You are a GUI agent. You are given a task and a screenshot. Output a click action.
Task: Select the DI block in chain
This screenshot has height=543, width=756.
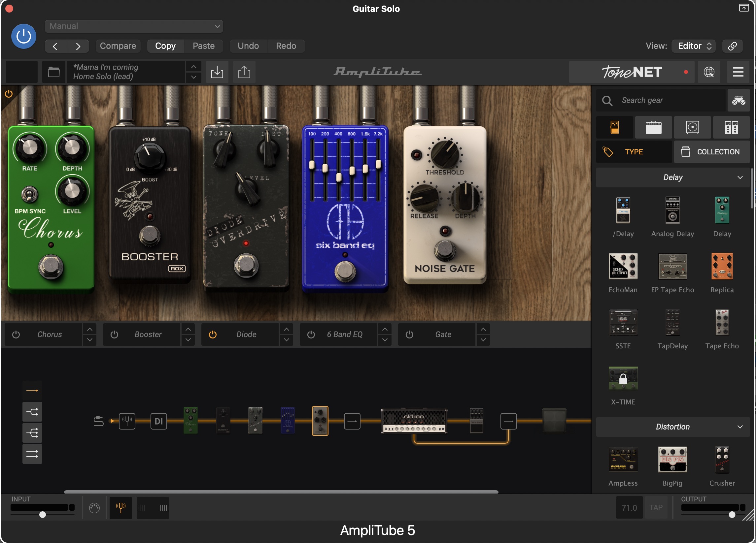pyautogui.click(x=159, y=421)
